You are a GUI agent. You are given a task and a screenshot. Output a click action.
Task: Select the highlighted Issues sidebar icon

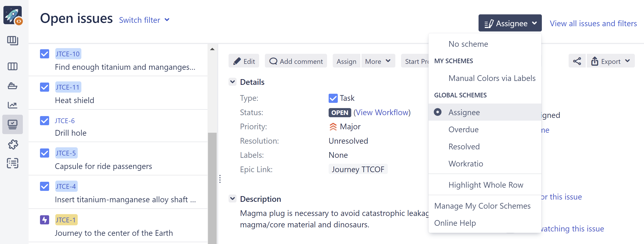click(x=13, y=124)
